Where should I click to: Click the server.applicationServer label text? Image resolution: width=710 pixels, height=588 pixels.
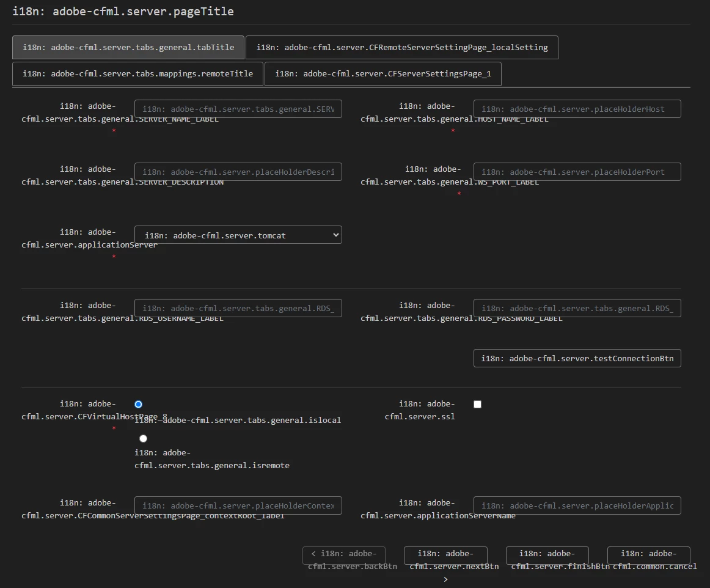pos(90,239)
